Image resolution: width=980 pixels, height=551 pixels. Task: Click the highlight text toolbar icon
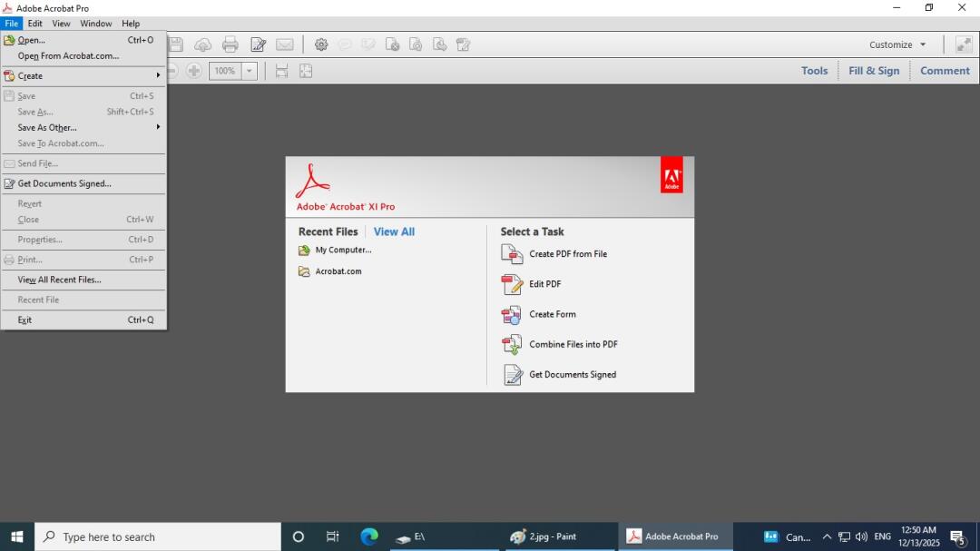click(x=368, y=44)
